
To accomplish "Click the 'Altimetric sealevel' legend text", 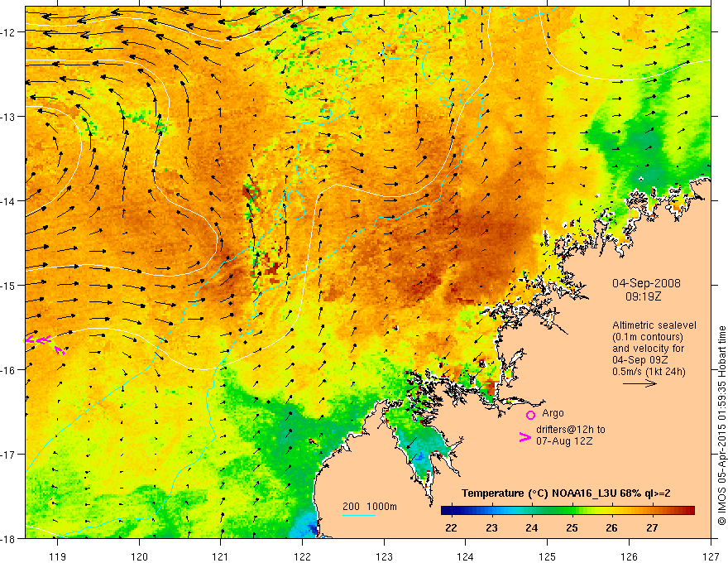I will [654, 325].
